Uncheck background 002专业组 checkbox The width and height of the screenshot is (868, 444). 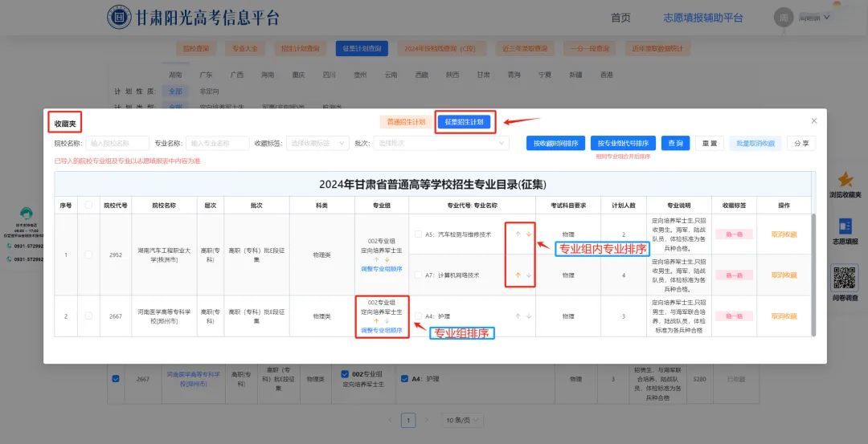coord(346,374)
